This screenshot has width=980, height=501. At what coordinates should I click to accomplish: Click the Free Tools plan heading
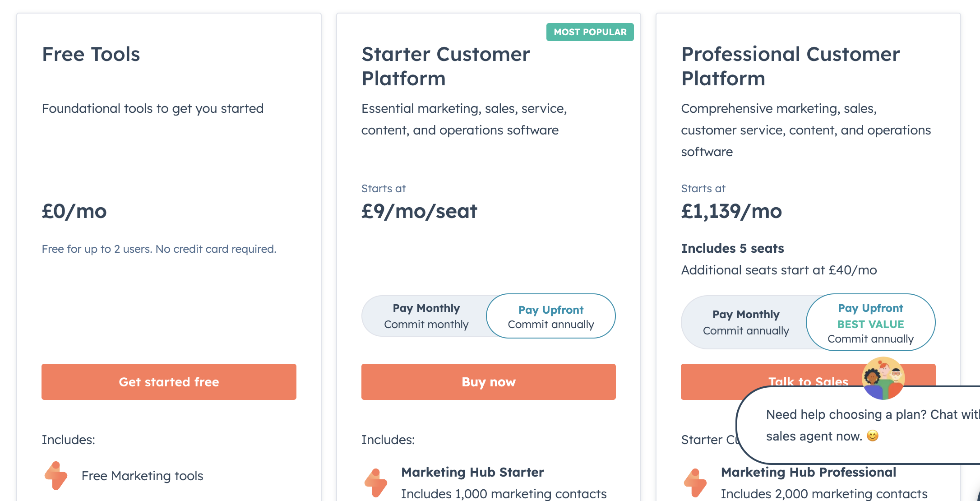[x=91, y=54]
